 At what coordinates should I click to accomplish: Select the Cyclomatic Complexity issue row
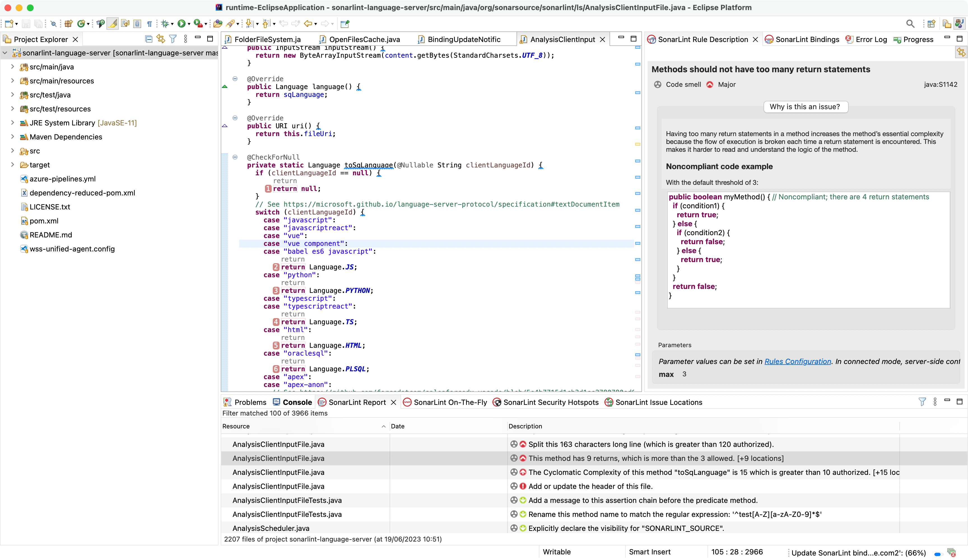tap(594, 472)
